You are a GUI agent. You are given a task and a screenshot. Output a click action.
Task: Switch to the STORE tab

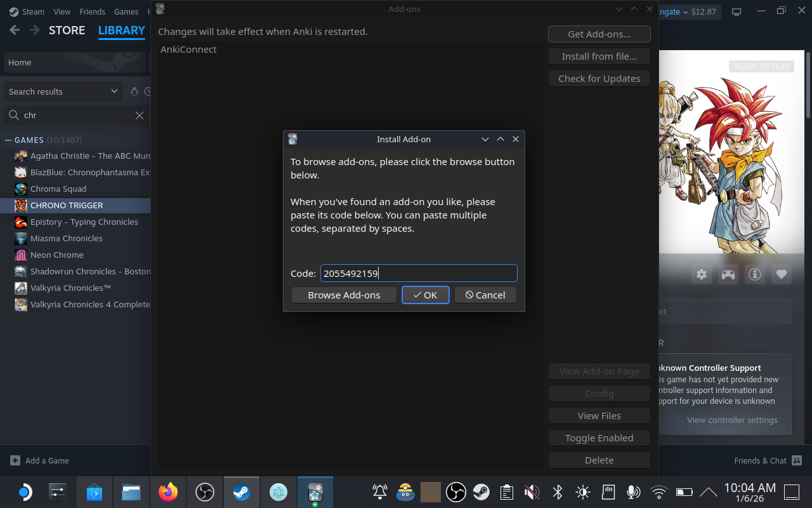point(67,30)
